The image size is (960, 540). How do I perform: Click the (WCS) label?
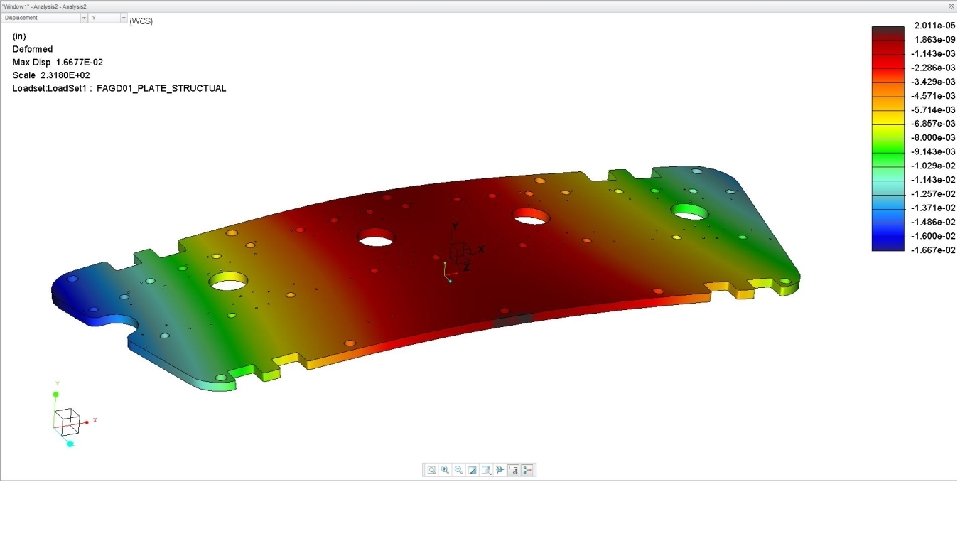coord(141,21)
